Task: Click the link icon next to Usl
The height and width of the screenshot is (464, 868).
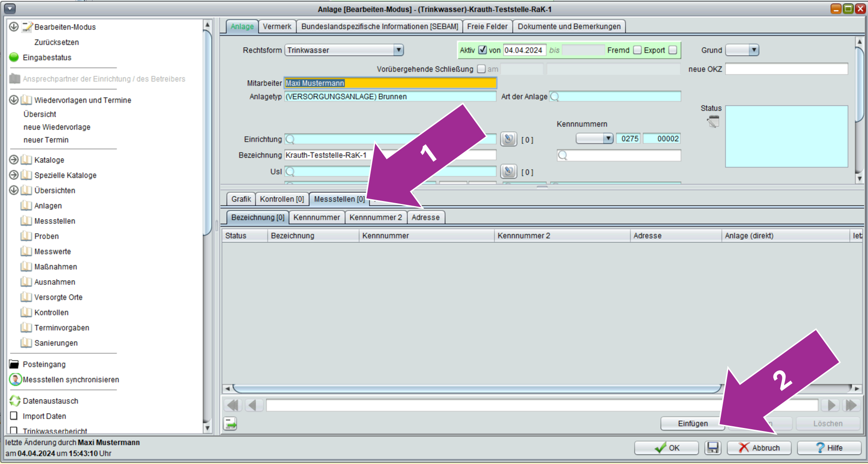Action: (x=508, y=172)
